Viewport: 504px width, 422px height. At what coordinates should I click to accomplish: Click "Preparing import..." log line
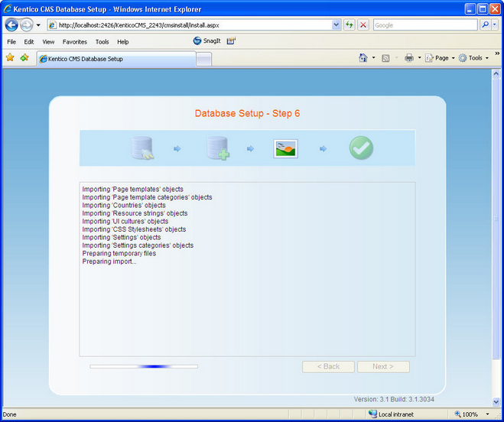(x=109, y=261)
